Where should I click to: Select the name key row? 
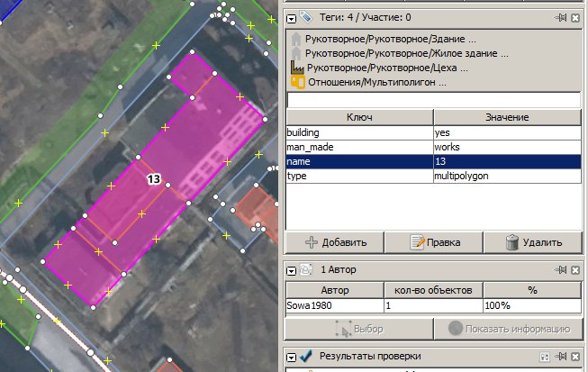[359, 161]
